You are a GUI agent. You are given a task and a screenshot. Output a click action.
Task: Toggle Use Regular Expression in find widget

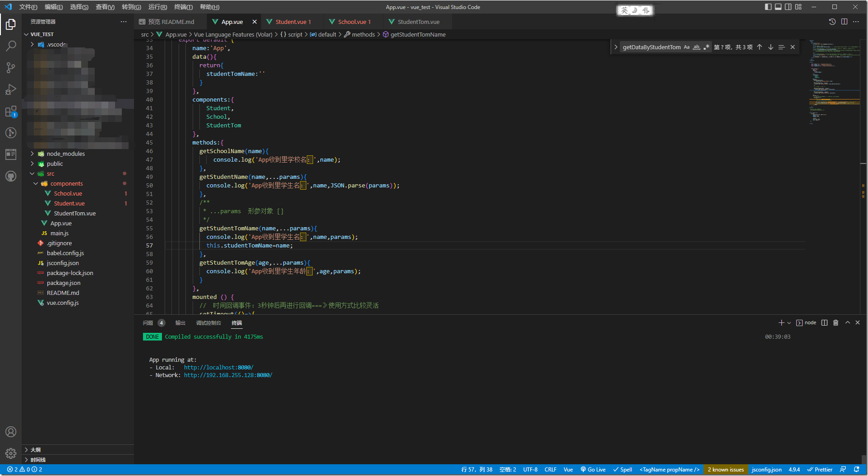(x=706, y=47)
